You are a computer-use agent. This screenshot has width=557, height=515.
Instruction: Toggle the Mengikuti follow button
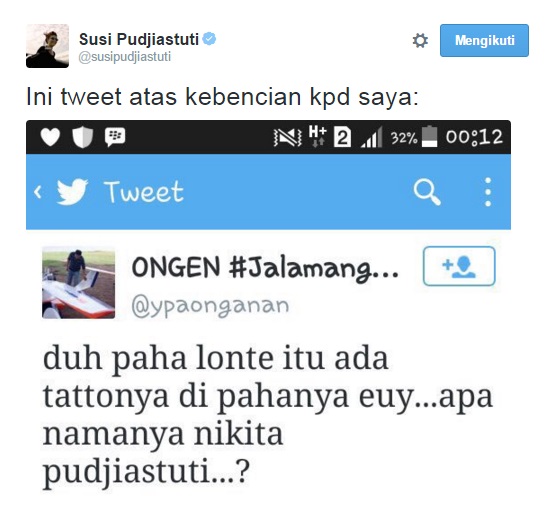point(484,40)
